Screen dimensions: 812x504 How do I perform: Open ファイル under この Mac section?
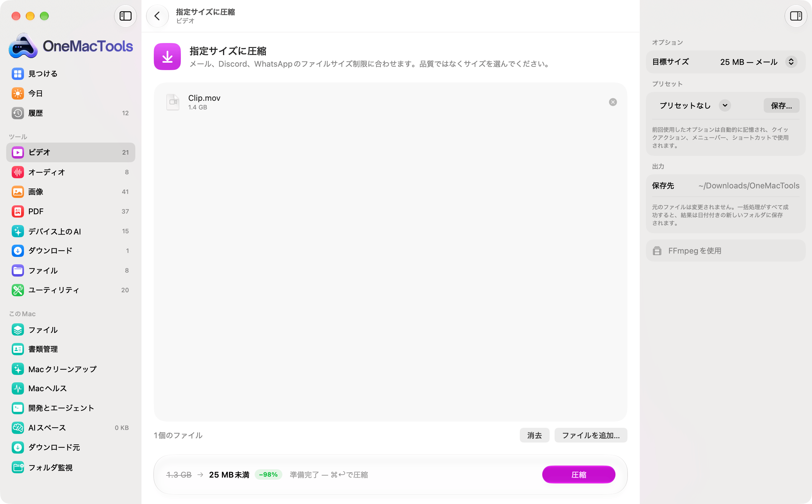pos(70,330)
